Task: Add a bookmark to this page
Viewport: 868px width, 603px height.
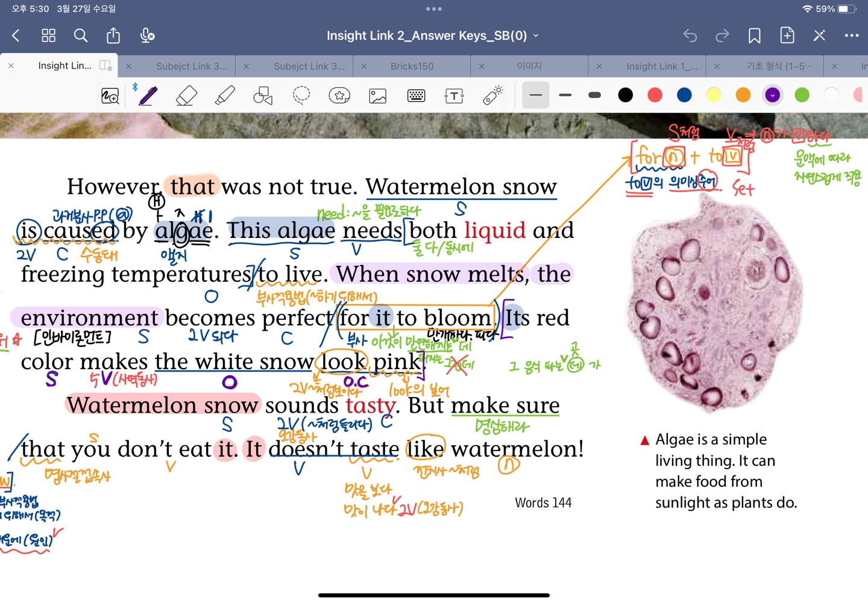Action: point(754,36)
